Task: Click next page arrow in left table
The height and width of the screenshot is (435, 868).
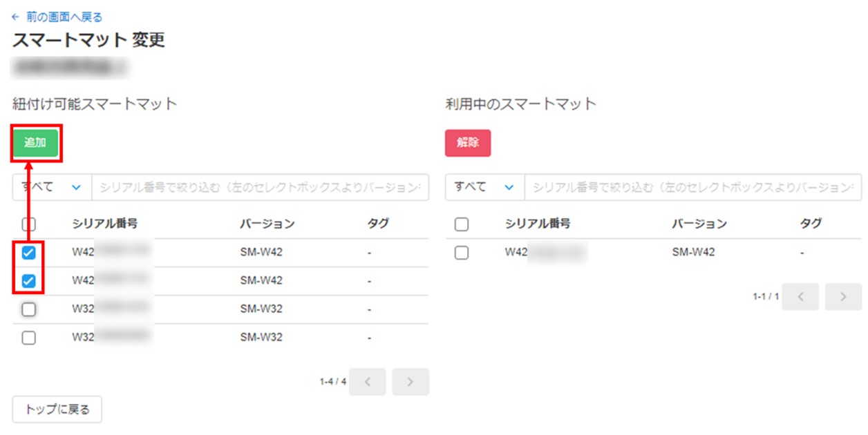Action: [411, 382]
